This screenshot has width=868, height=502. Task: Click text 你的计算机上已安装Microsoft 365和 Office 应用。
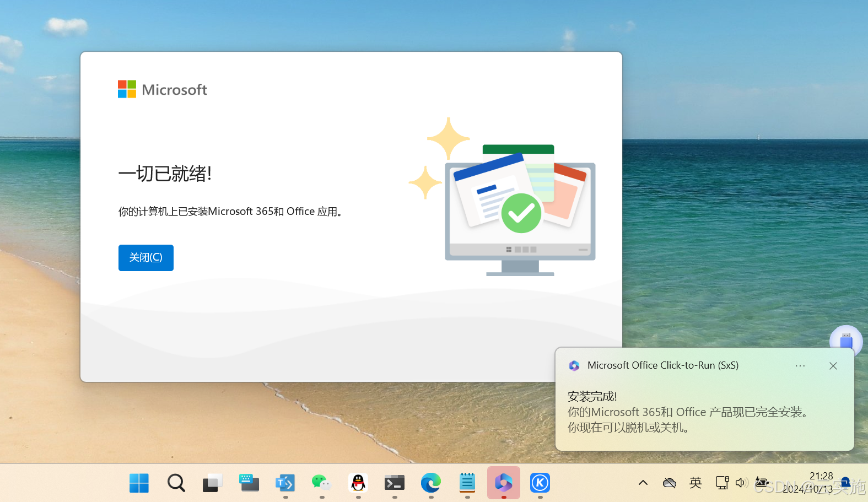click(x=231, y=212)
